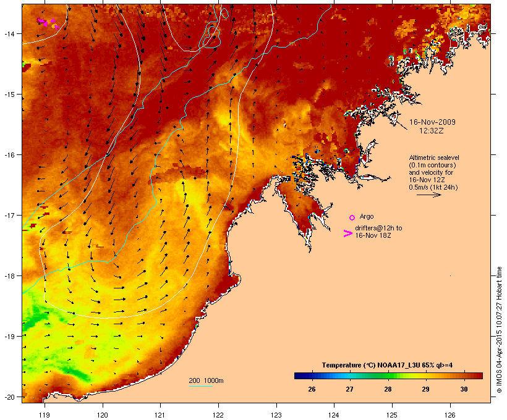This screenshot has width=507, height=420.
Task: Click the latitude axis label -16
Action: 9,155
